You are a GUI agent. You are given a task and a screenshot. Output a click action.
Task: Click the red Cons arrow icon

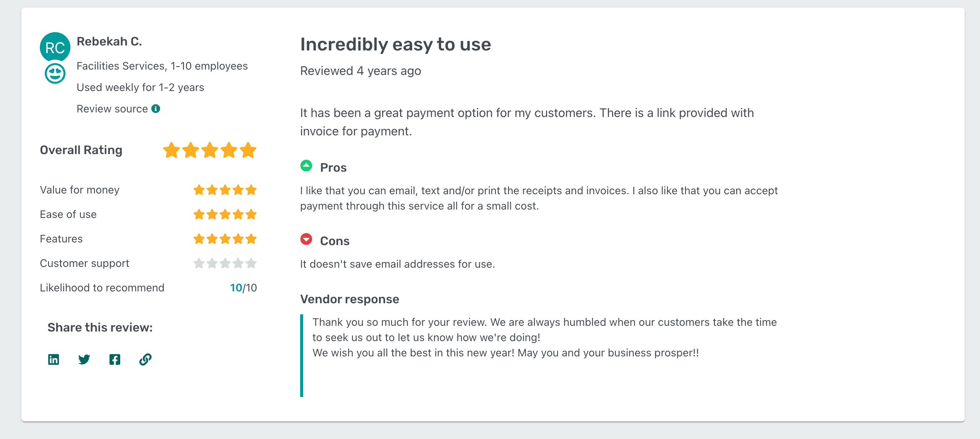(x=306, y=240)
